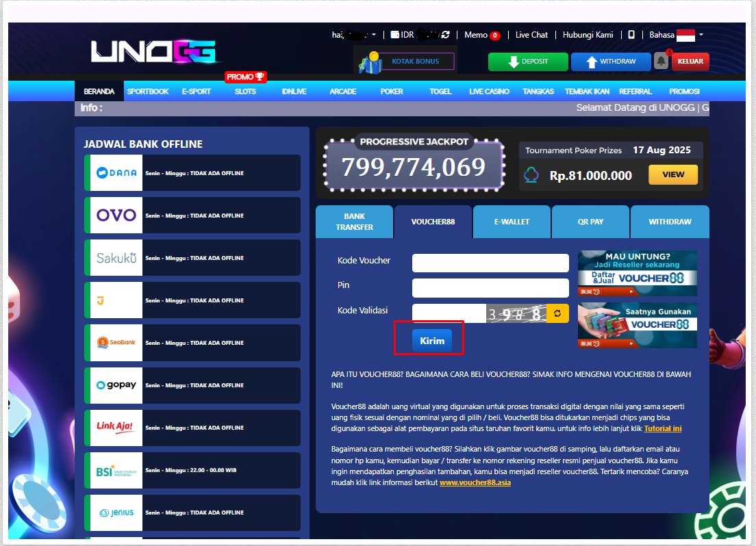Open TANGKAS menu

pyautogui.click(x=538, y=91)
